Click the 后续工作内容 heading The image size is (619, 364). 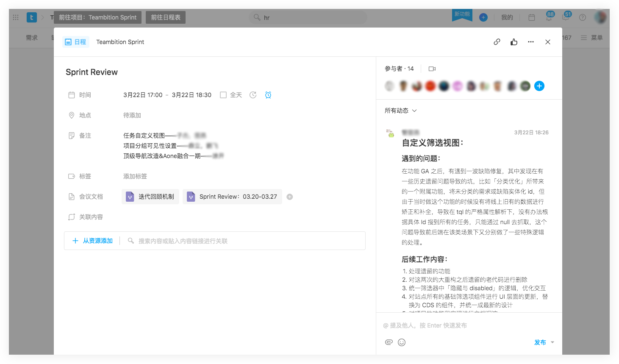(x=425, y=259)
